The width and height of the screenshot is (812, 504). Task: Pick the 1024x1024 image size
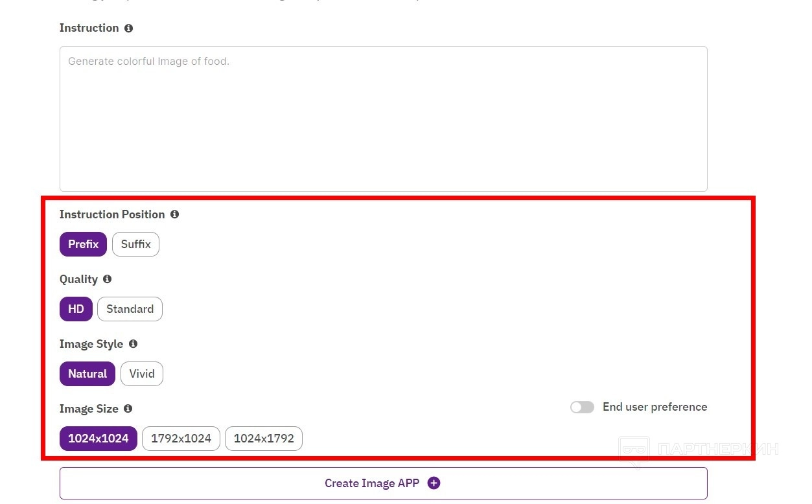[x=99, y=439]
